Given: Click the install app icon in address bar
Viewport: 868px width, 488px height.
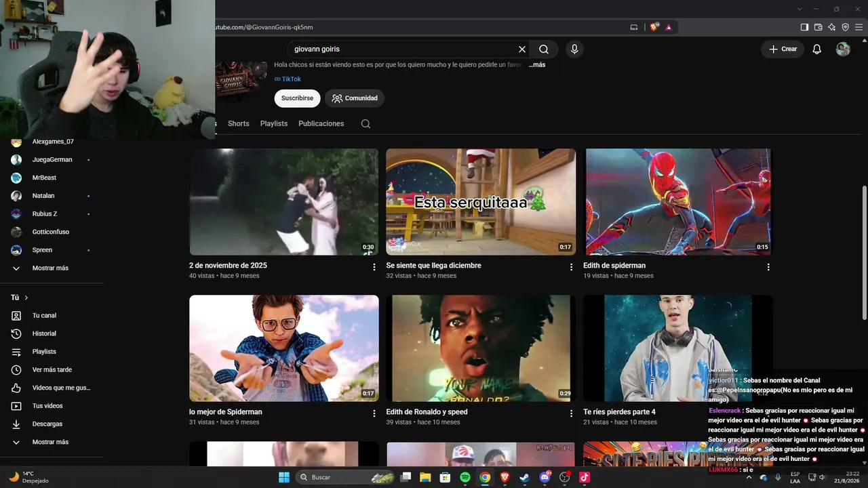Looking at the screenshot, I should [x=634, y=27].
